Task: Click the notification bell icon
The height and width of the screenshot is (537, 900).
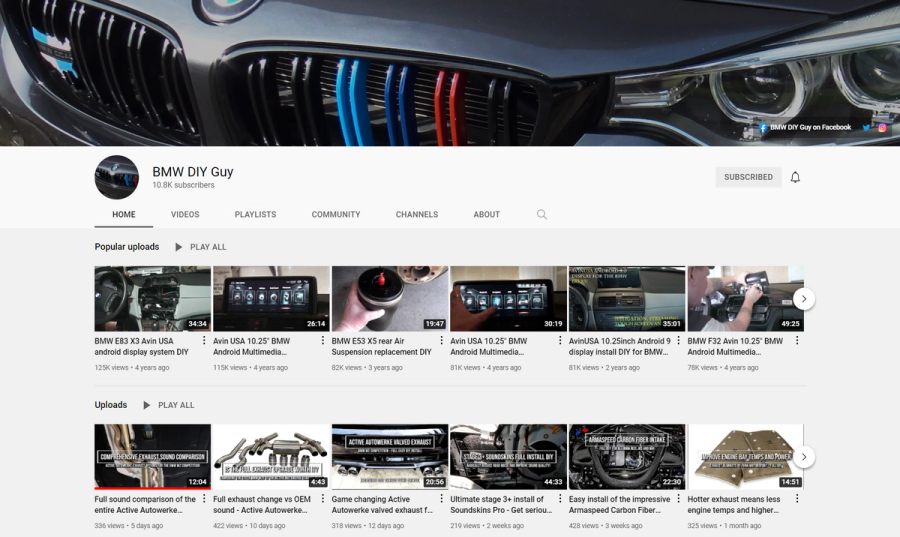Action: [x=795, y=177]
